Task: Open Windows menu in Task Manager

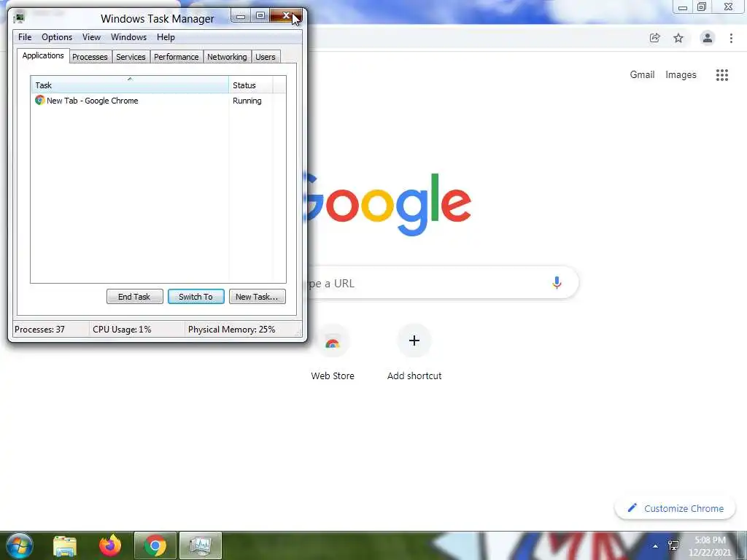Action: coord(128,37)
